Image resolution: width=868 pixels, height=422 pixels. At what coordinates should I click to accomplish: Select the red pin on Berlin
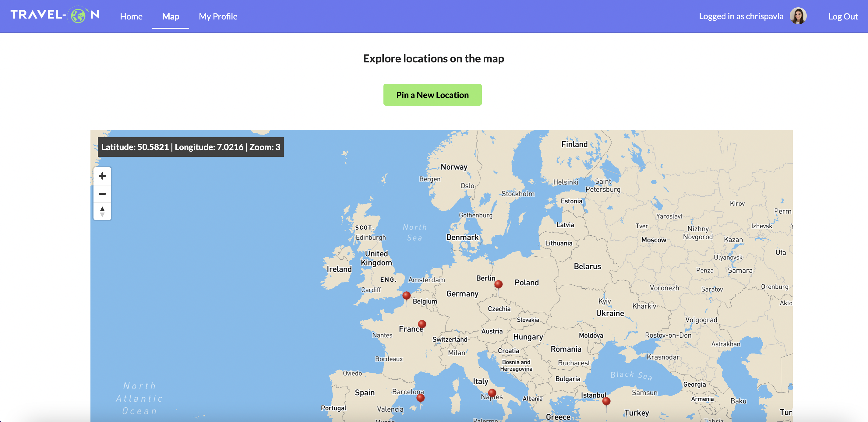click(498, 285)
